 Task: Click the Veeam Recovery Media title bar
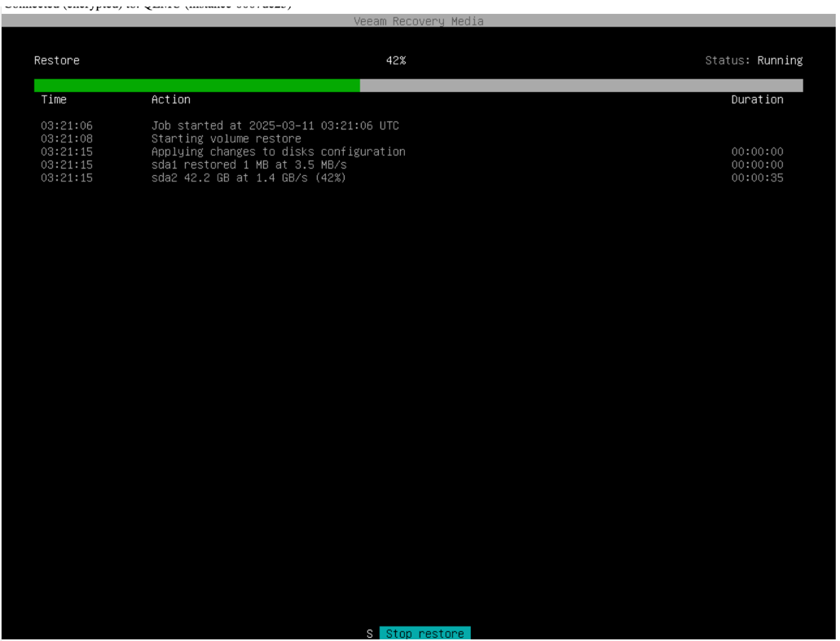tap(419, 21)
